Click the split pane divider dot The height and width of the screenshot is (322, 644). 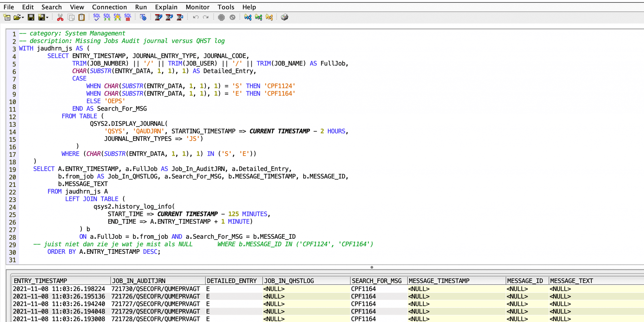[x=372, y=267]
